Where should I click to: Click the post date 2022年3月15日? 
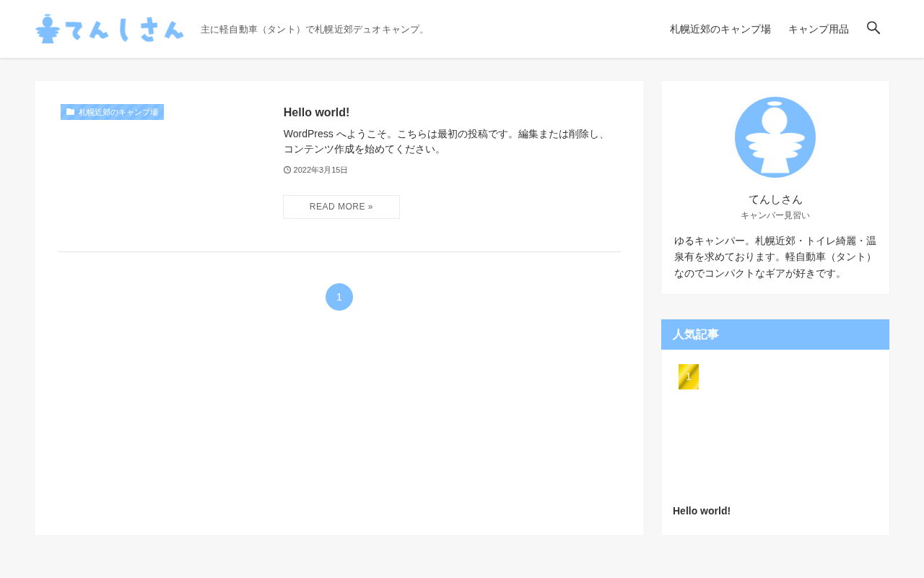321,170
